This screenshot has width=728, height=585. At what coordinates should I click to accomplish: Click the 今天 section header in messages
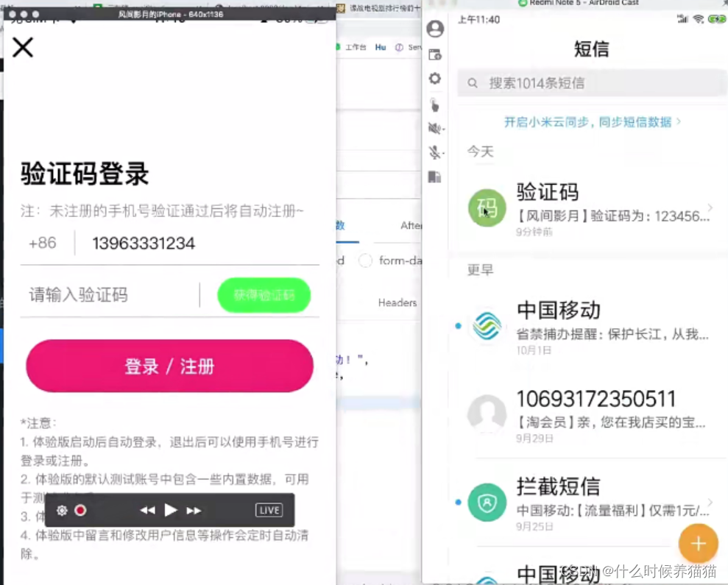pos(481,152)
